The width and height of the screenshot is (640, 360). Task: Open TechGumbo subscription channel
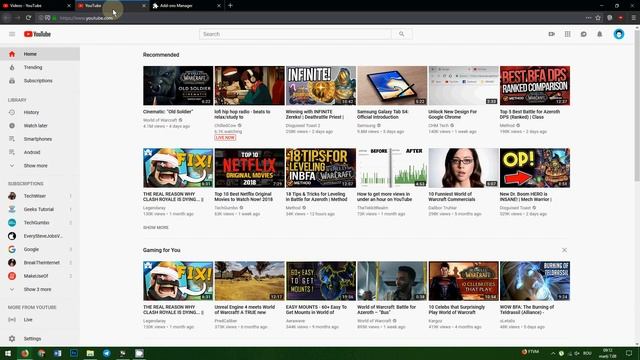pos(40,223)
